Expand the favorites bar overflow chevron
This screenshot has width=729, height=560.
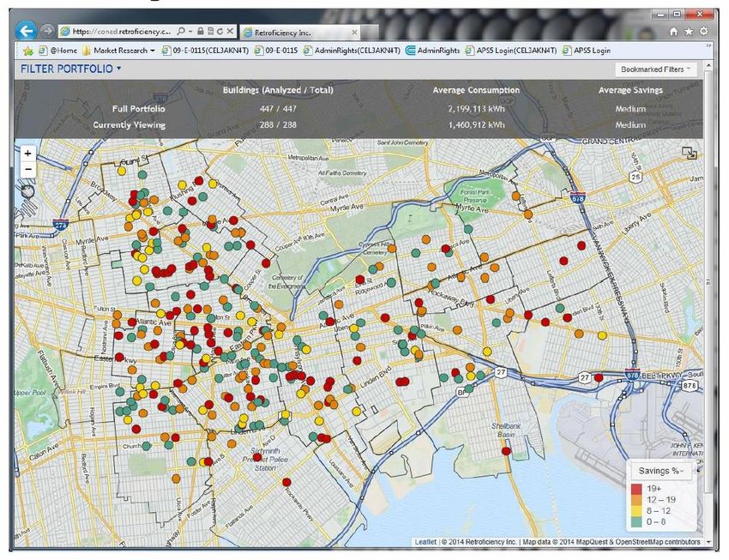click(x=708, y=46)
